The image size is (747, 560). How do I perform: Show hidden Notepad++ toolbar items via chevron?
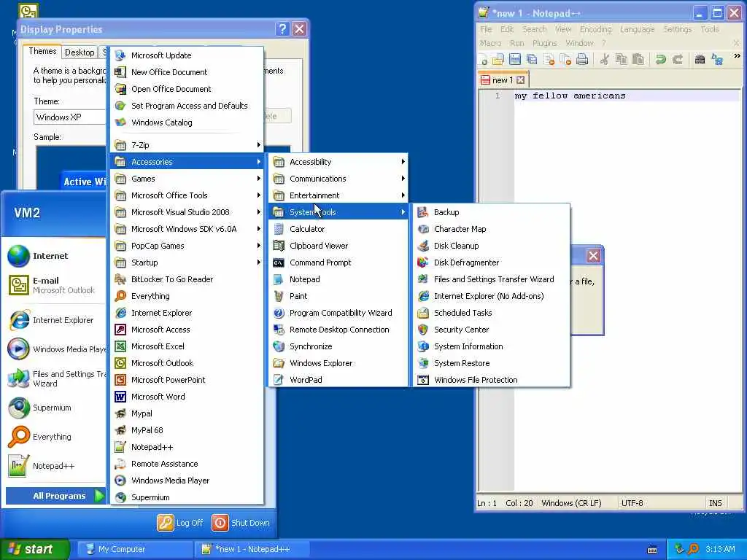point(737,56)
